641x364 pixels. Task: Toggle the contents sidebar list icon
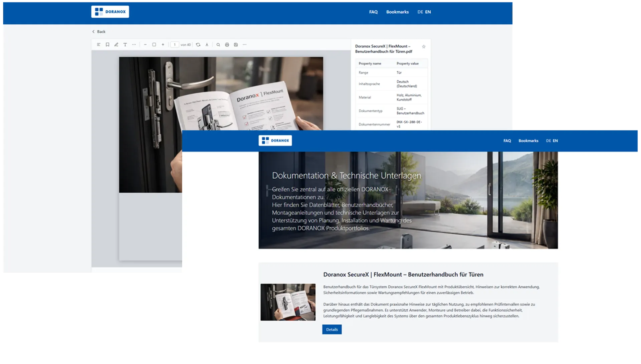point(98,45)
